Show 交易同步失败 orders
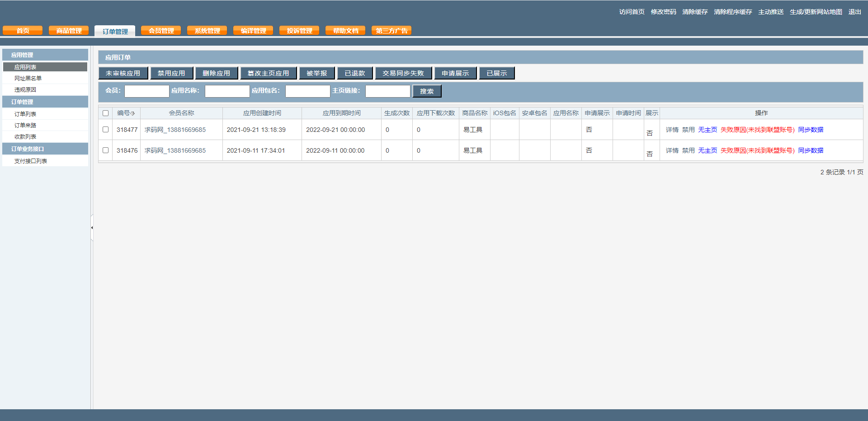Screen dimensions: 868x421 click(x=403, y=73)
